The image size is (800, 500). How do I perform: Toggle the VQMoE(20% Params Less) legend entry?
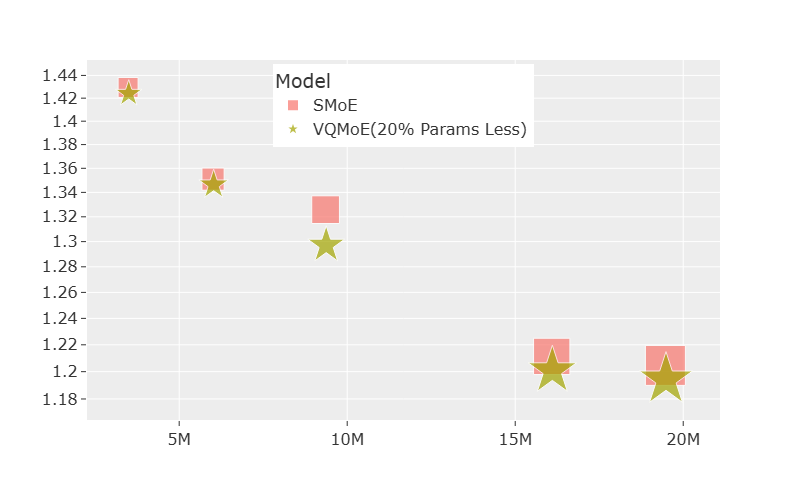click(419, 129)
